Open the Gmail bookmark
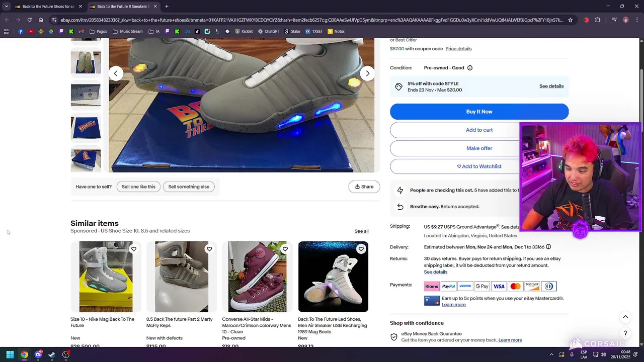 coord(81,31)
